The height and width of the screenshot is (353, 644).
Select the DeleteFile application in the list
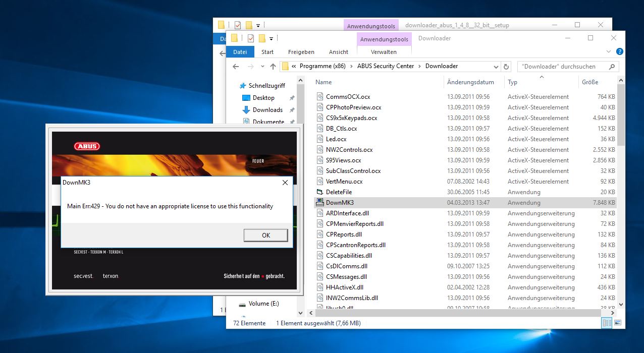point(339,192)
